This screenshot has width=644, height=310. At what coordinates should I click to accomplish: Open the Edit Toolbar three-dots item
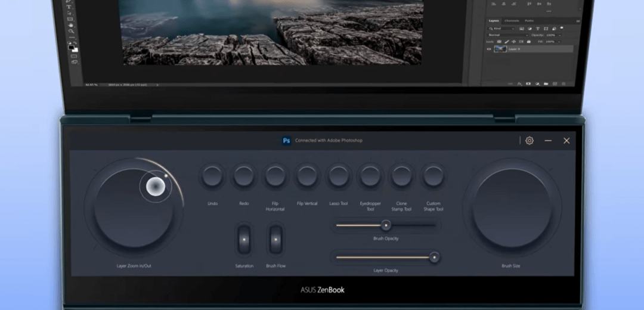tap(72, 38)
